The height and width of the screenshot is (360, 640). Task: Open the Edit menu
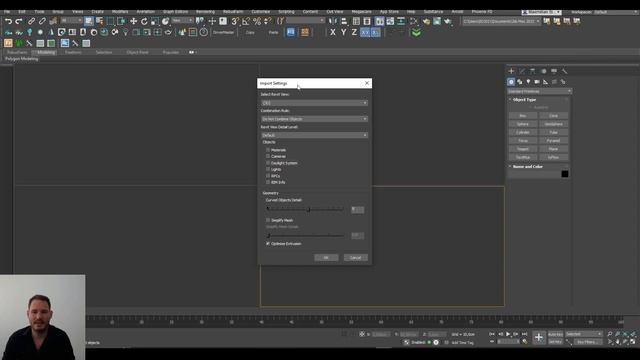coord(22,12)
